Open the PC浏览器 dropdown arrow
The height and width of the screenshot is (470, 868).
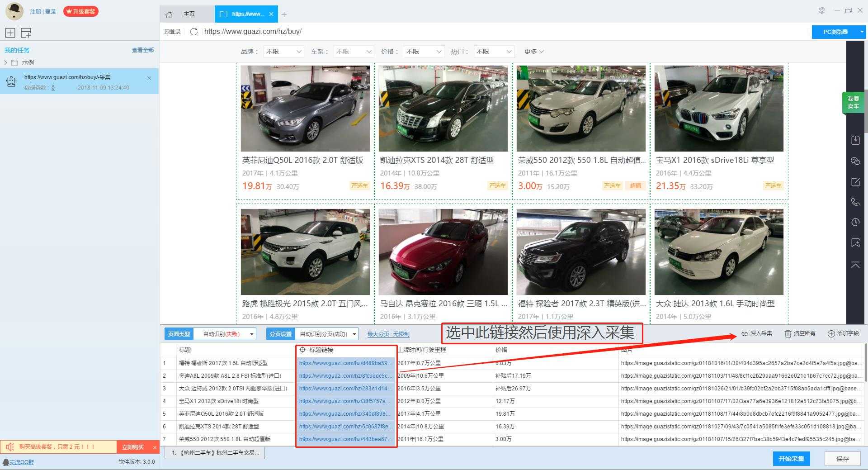tap(862, 32)
